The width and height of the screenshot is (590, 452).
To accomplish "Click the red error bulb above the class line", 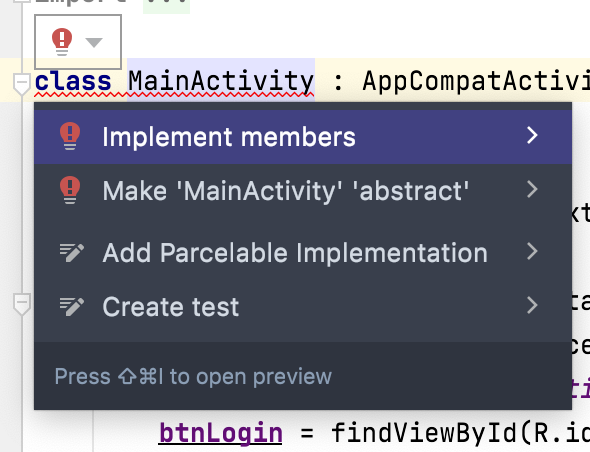I will pyautogui.click(x=62, y=42).
